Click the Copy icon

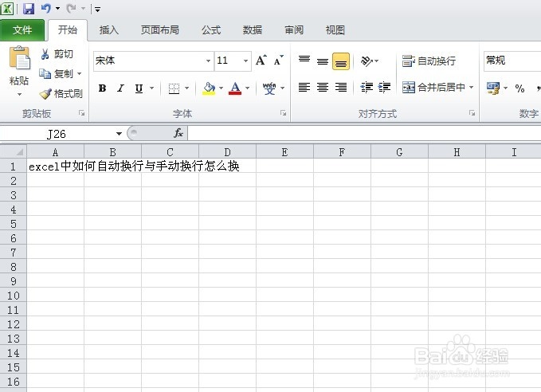pos(45,73)
